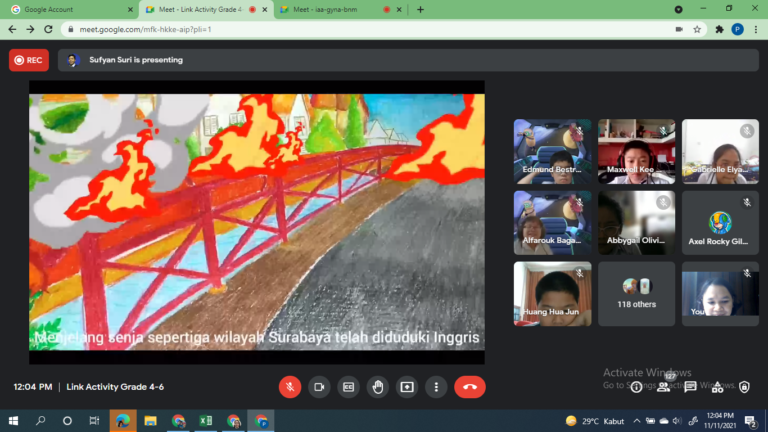Open the Activities panel
The image size is (768, 432).
pos(717,386)
